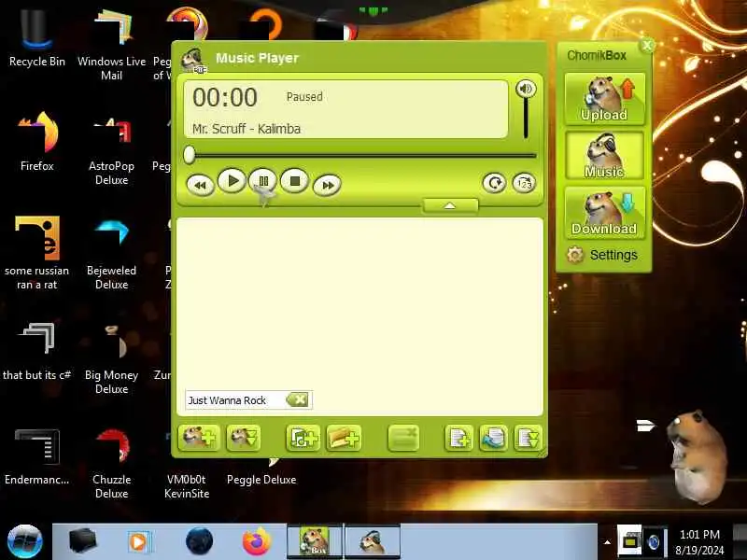Screen dimensions: 747x560
Task: Mute audio with the speaker icon
Action: click(x=526, y=89)
